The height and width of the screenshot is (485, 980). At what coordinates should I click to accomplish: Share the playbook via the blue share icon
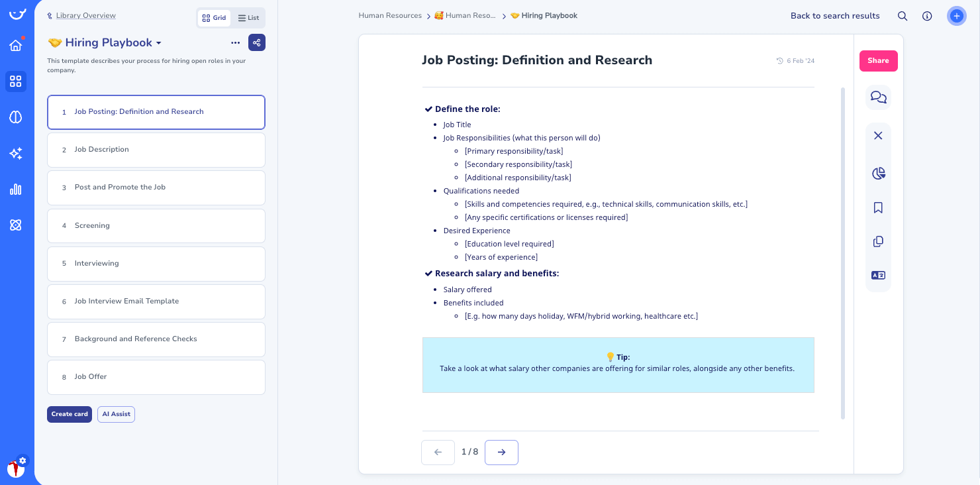click(257, 42)
